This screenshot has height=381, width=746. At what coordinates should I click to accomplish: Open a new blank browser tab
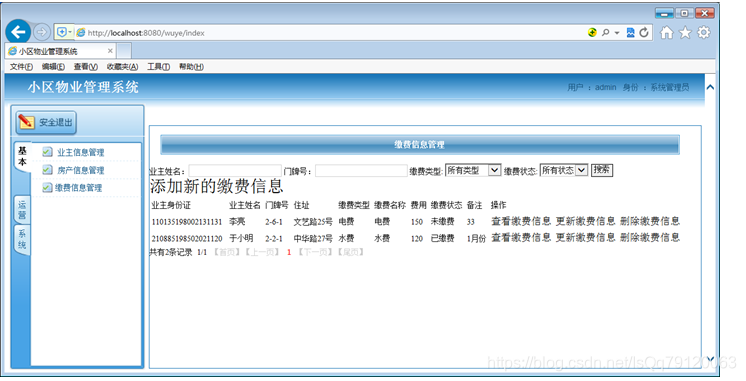point(124,50)
